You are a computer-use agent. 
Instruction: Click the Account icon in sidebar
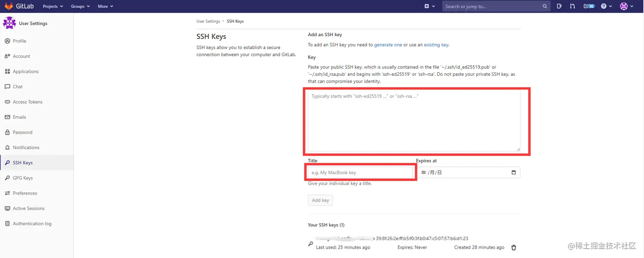coord(7,56)
